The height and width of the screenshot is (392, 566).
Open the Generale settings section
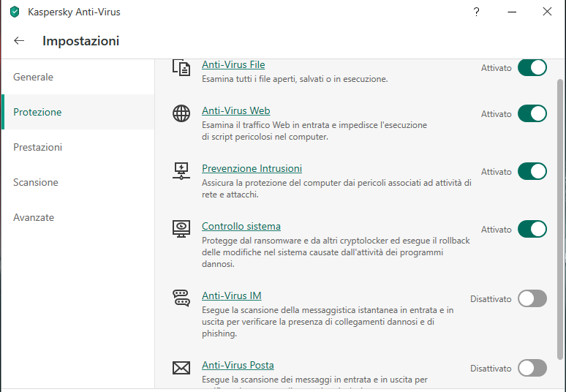tap(34, 77)
